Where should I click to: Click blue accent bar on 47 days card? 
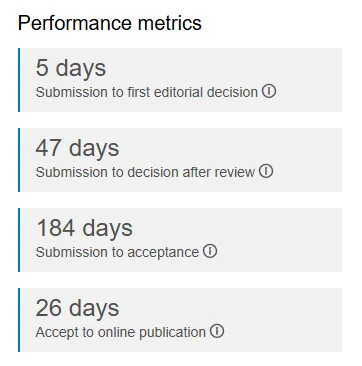pyautogui.click(x=19, y=160)
